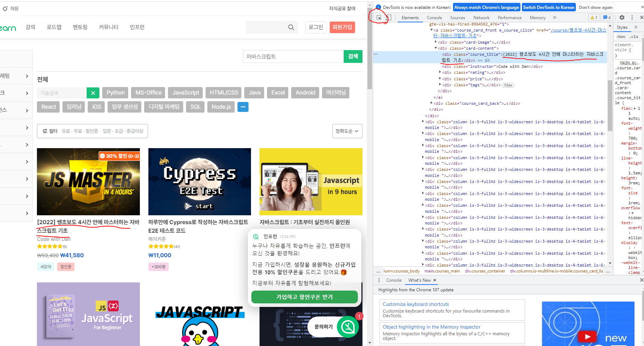Click the warnings counter badge
This screenshot has width=644, height=346.
point(594,17)
